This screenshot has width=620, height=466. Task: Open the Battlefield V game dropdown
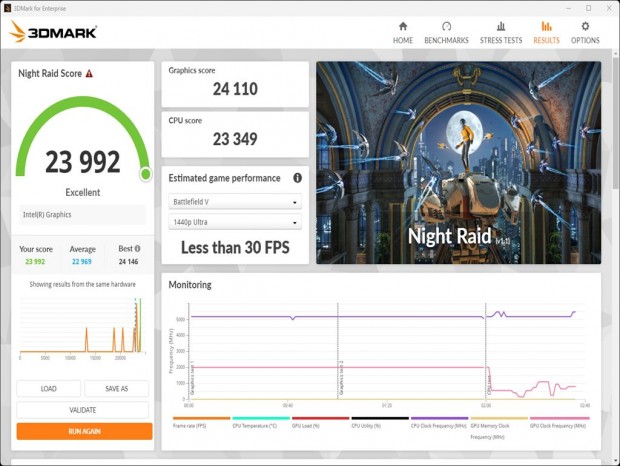pos(235,202)
